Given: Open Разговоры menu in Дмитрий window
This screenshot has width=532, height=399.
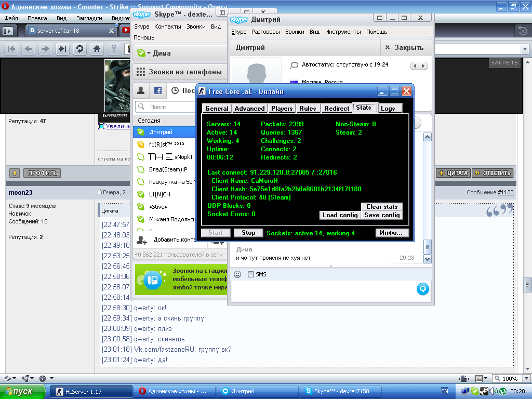Looking at the screenshot, I should point(265,32).
